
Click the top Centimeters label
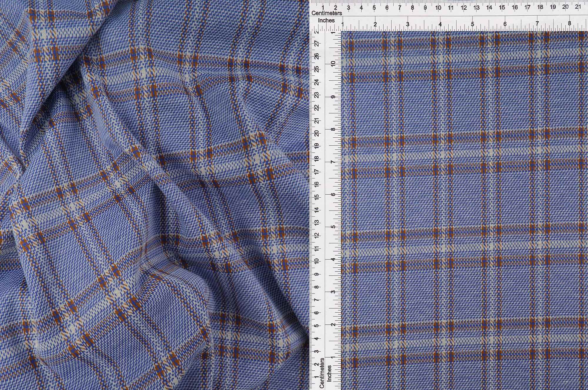(327, 13)
